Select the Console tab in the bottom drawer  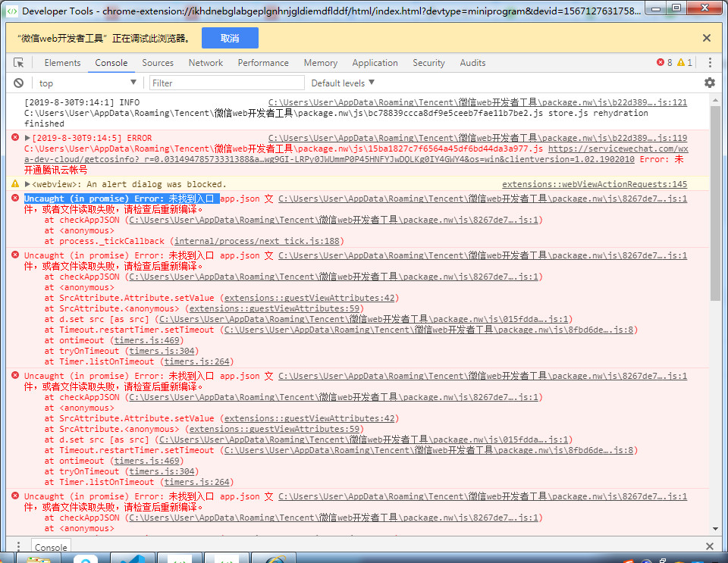(51, 547)
